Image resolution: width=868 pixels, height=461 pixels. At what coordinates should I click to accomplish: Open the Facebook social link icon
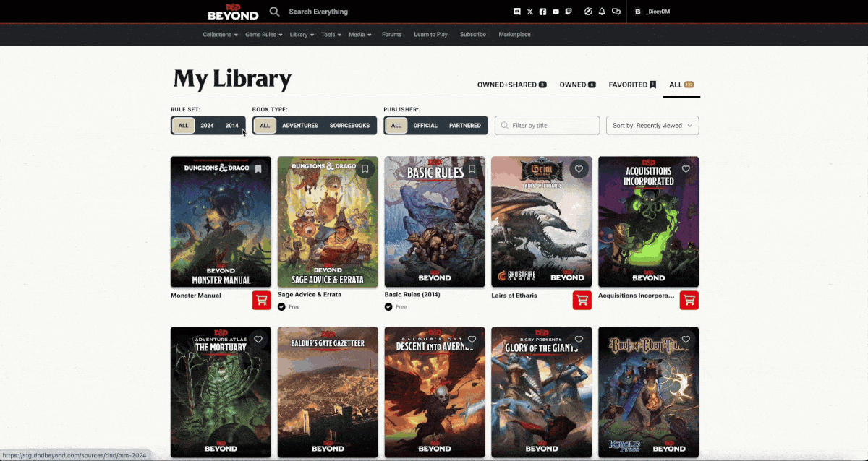point(542,12)
